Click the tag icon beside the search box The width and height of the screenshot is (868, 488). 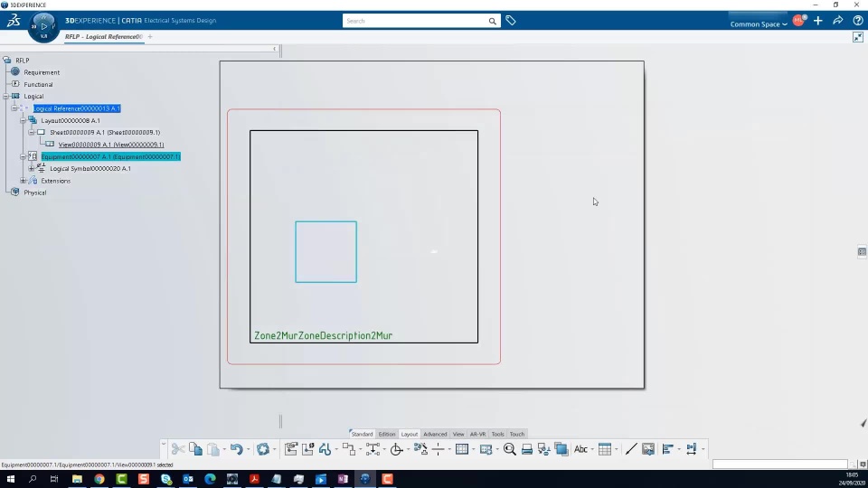(510, 21)
